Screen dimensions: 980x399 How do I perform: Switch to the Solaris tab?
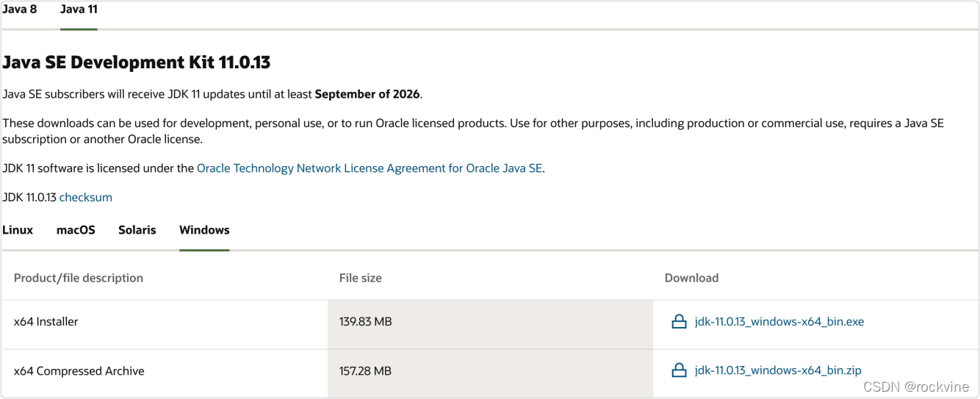[137, 230]
